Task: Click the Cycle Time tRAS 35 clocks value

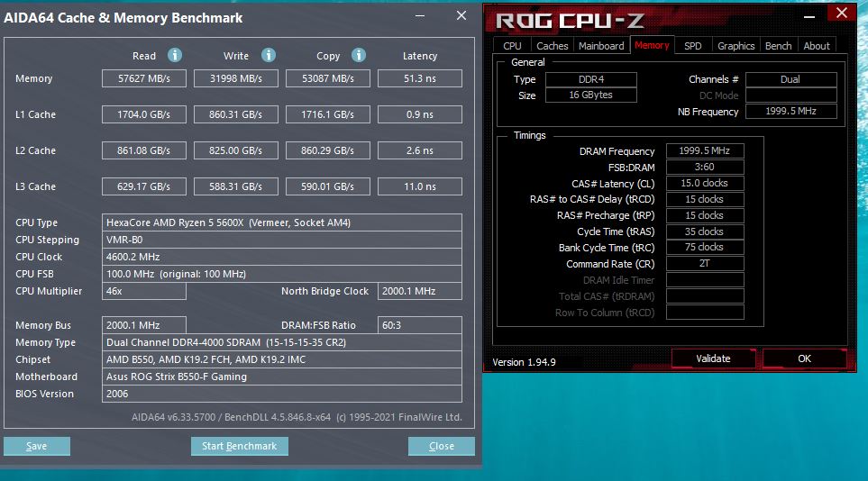Action: click(x=705, y=231)
